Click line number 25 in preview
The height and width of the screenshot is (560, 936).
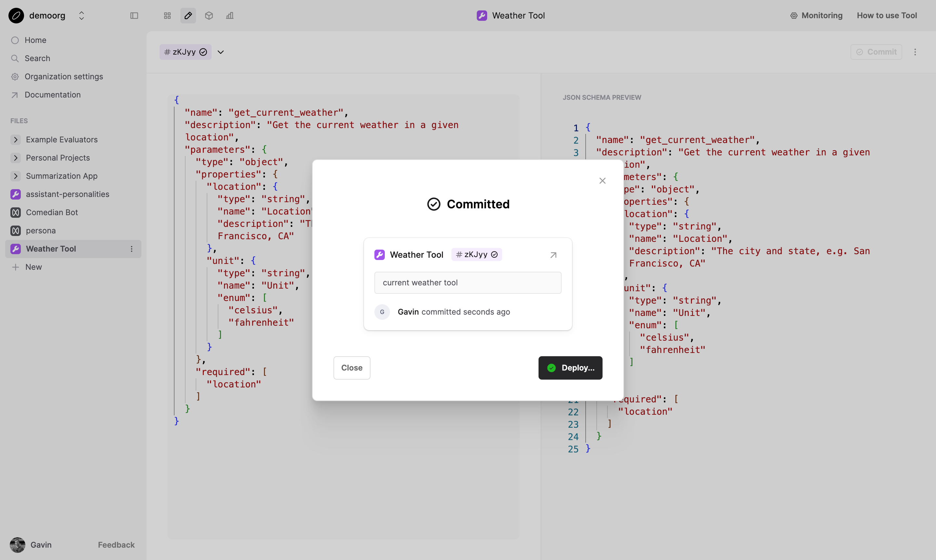tap(573, 449)
